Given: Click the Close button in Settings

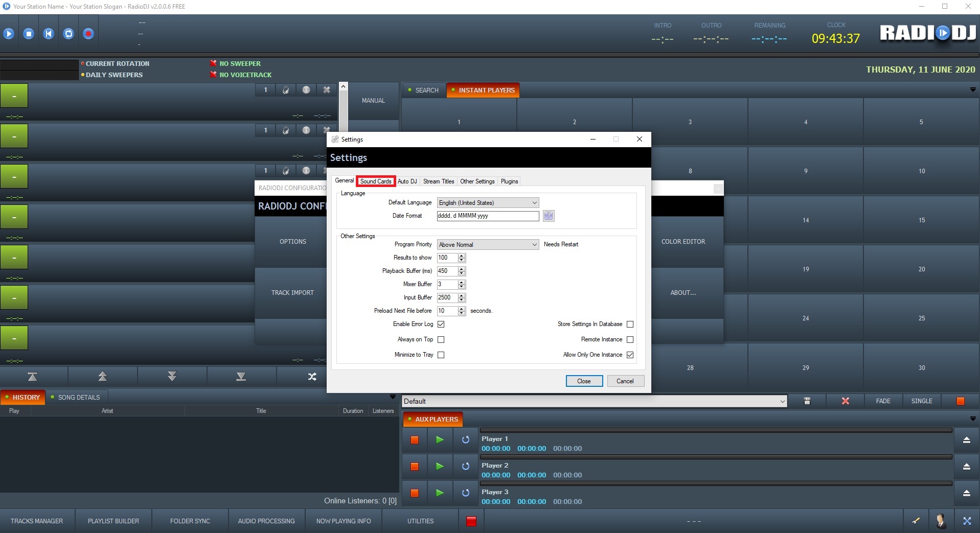Looking at the screenshot, I should (584, 381).
